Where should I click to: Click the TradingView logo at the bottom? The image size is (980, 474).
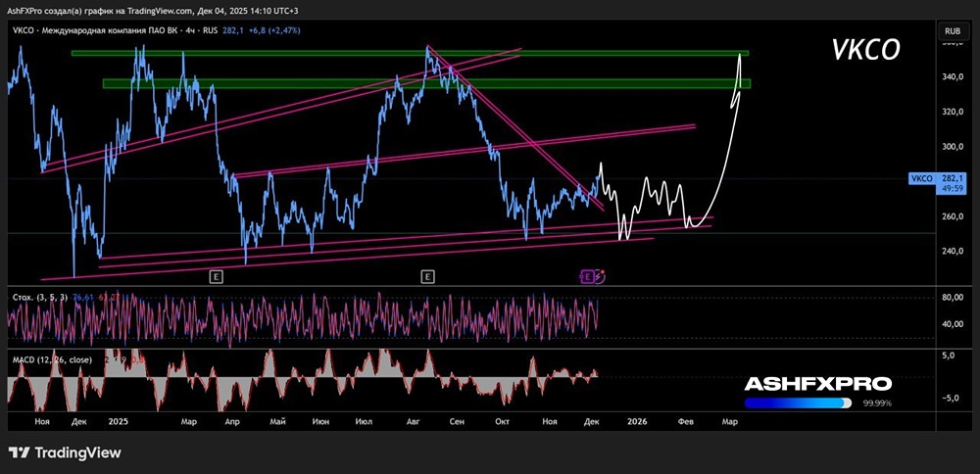click(65, 452)
